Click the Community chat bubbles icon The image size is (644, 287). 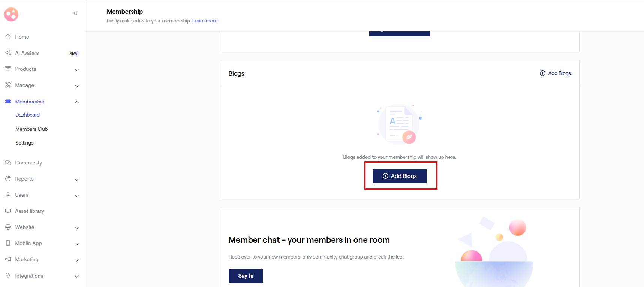point(8,163)
